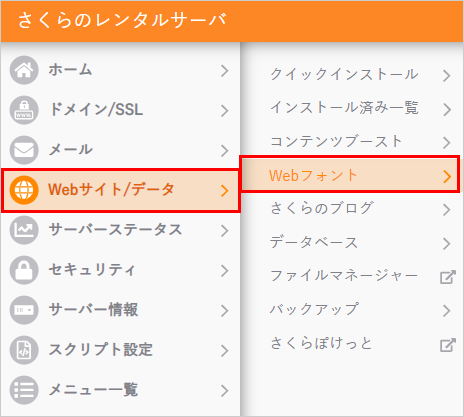Open the サーバー情報 menu item
Screen dimensions: 464x417
pos(120,310)
